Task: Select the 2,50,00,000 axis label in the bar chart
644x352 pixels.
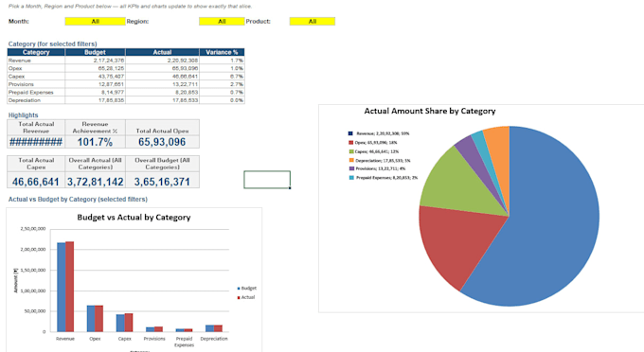Action: click(x=33, y=229)
